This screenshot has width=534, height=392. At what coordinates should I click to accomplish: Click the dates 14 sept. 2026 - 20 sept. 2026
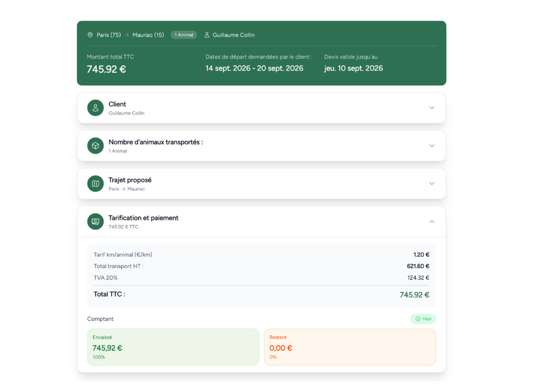coord(254,68)
